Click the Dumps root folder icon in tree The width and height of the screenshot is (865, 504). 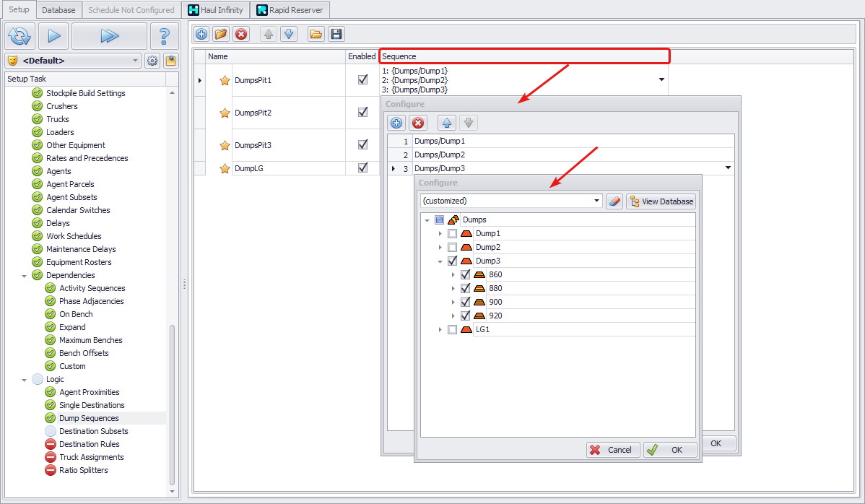(x=453, y=220)
